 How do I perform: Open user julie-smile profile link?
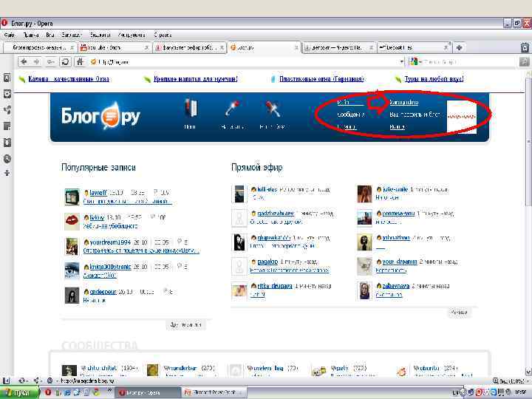pyautogui.click(x=395, y=189)
